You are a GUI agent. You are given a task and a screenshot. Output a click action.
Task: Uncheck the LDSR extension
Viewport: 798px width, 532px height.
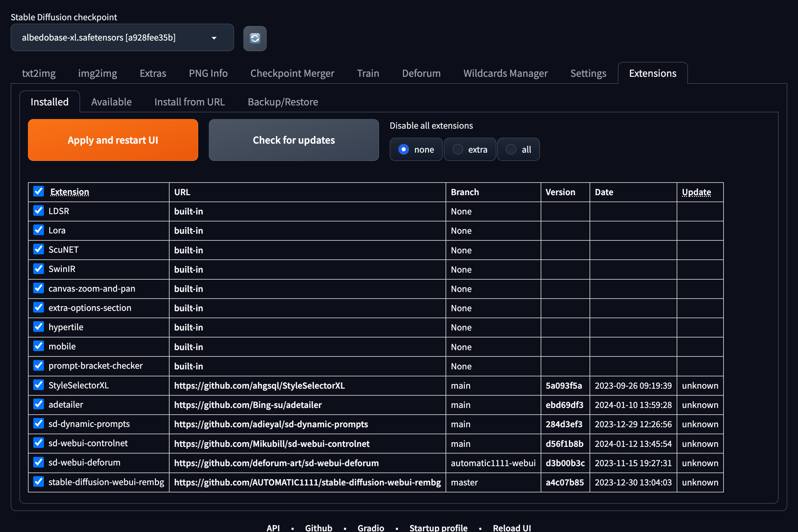tap(38, 211)
